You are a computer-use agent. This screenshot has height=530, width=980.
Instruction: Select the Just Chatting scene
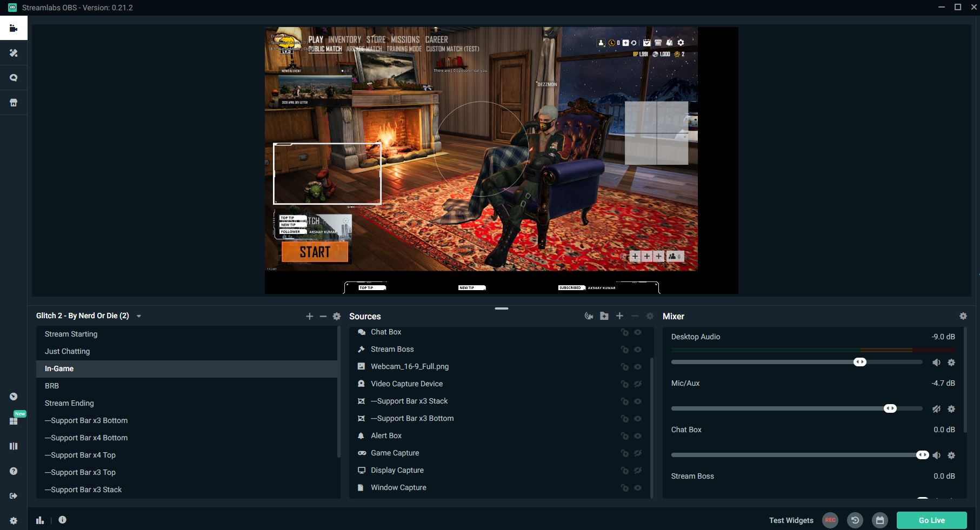point(186,351)
